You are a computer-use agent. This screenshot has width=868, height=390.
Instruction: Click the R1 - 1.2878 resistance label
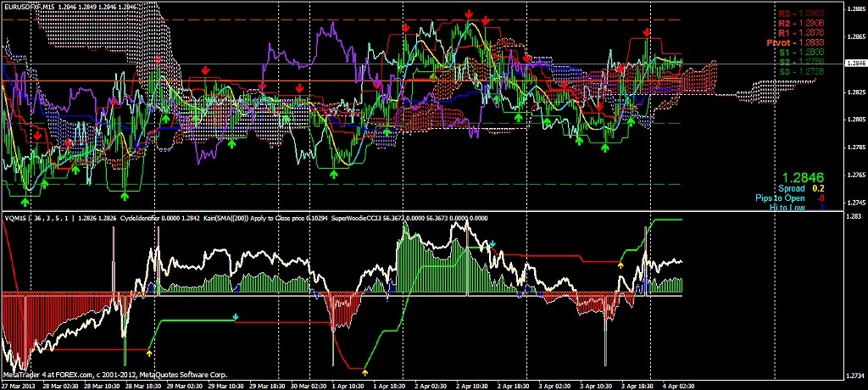801,33
